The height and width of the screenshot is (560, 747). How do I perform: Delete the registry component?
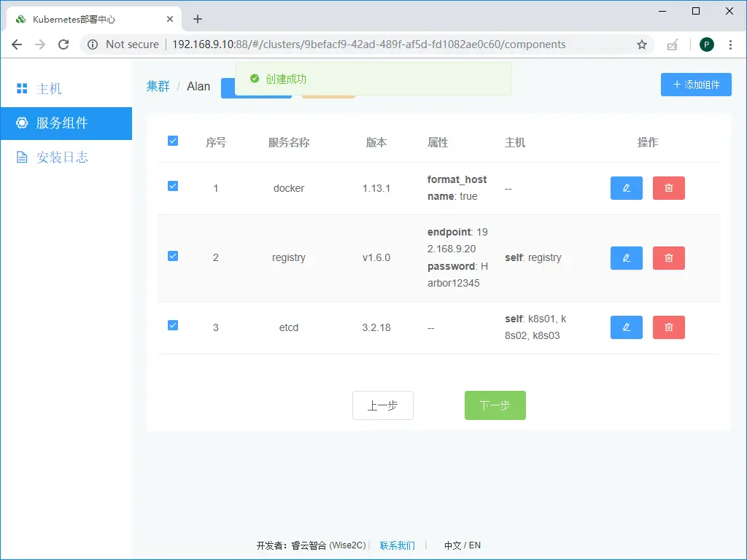click(x=668, y=258)
